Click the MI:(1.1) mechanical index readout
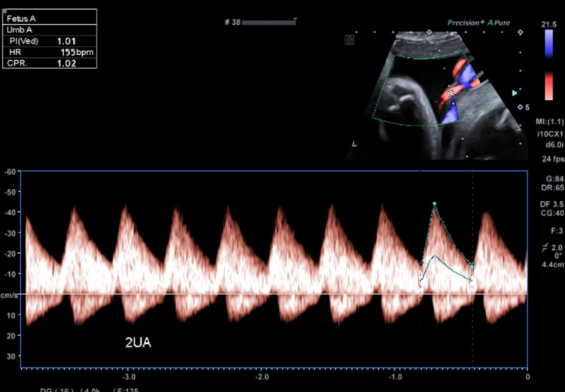 point(550,122)
